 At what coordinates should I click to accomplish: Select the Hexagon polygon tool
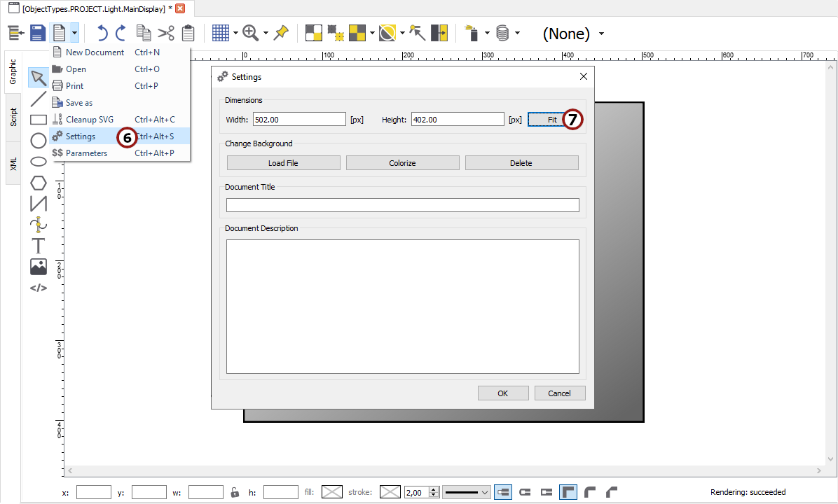(x=39, y=183)
